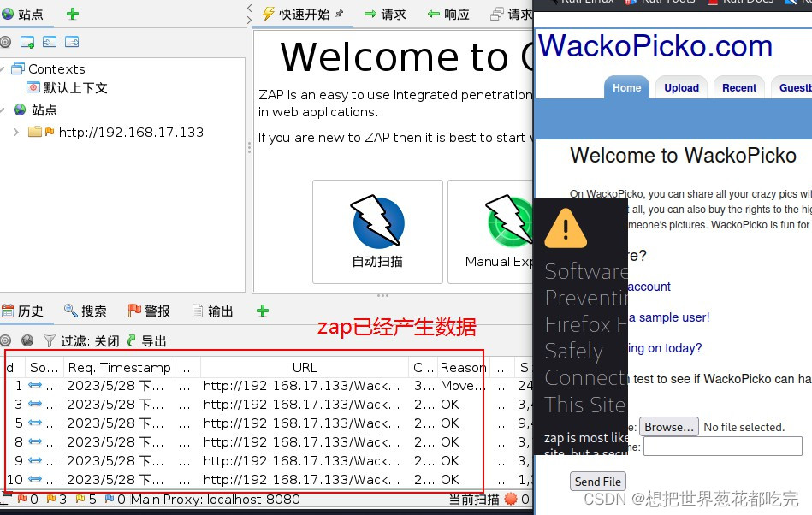Click the import context icon
Screen dimensions: 812x515
point(51,41)
